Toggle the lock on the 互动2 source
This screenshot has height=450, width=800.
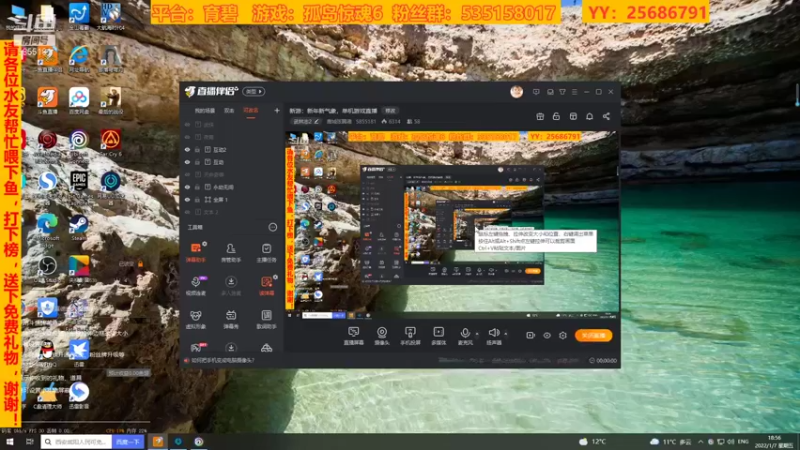pyautogui.click(x=197, y=149)
